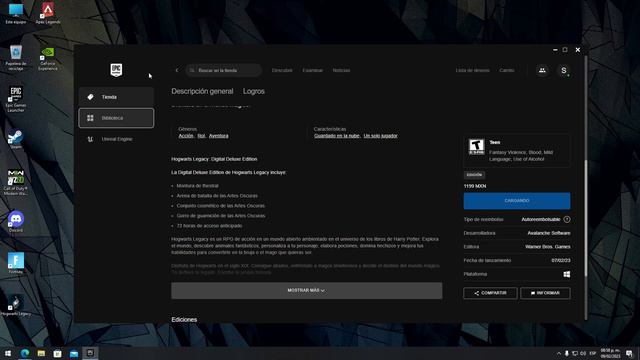Select the Call of Duty Modern Warfare shortcut
The width and height of the screenshot is (640, 360).
[x=16, y=182]
